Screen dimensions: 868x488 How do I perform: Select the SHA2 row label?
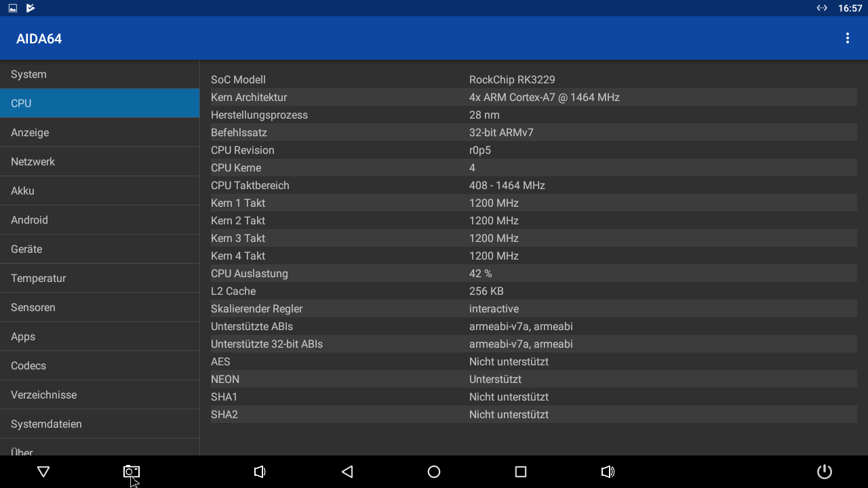(x=224, y=415)
